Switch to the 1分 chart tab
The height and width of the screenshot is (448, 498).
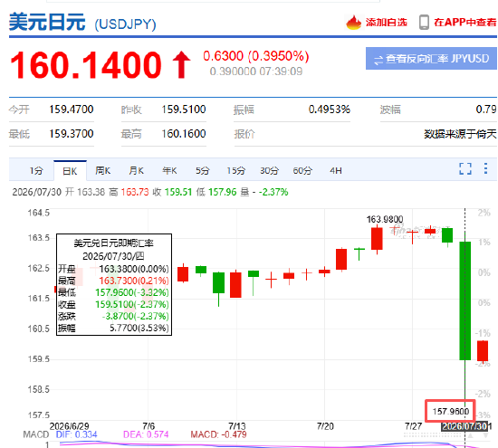coord(36,171)
